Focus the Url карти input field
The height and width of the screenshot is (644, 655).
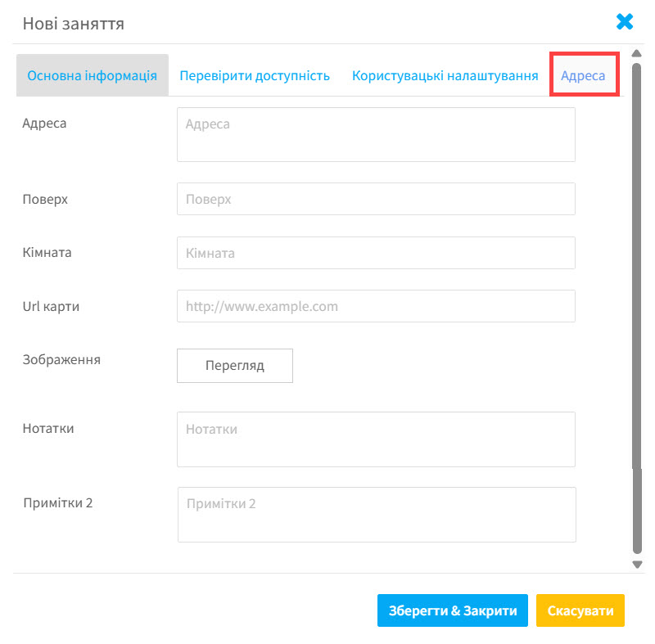click(376, 306)
